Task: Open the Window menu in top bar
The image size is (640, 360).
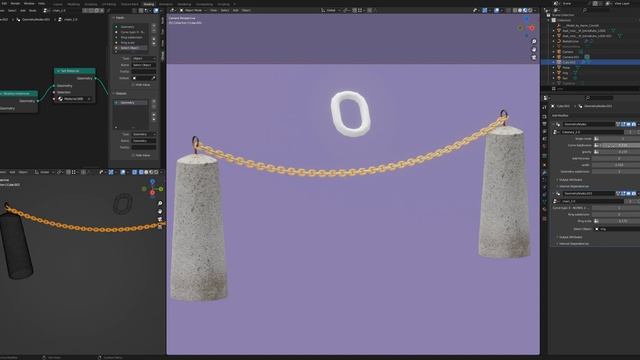Action: 29,4
